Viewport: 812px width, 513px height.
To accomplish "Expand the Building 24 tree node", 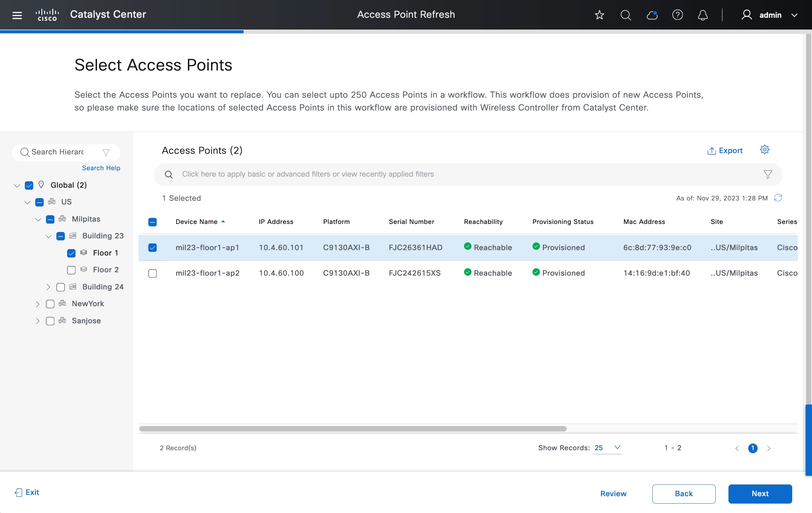I will pos(48,287).
